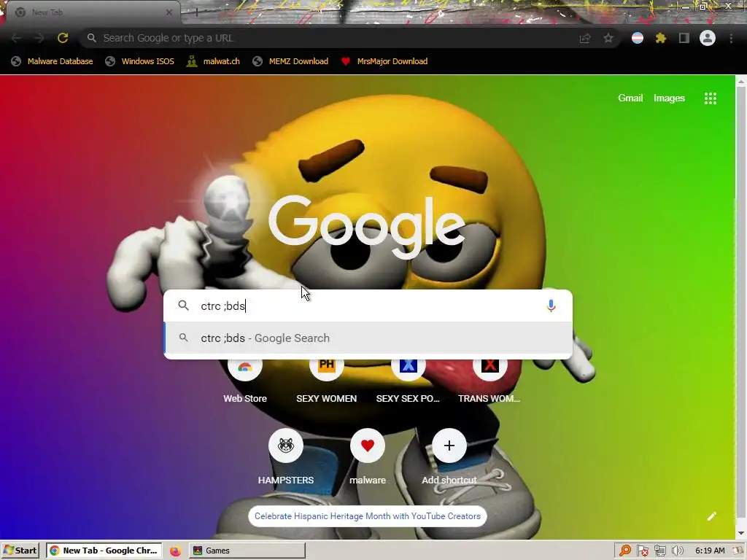The height and width of the screenshot is (560, 747).
Task: Open the volume speaker tray icon
Action: coord(677,551)
